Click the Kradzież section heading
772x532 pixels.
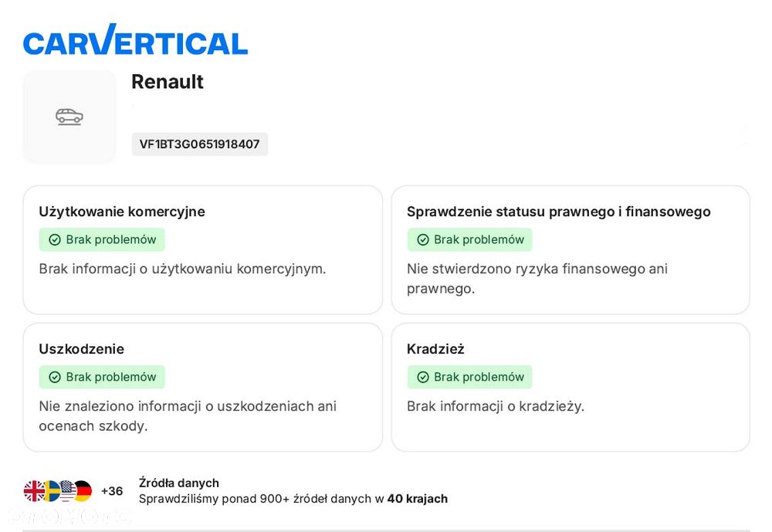[435, 349]
